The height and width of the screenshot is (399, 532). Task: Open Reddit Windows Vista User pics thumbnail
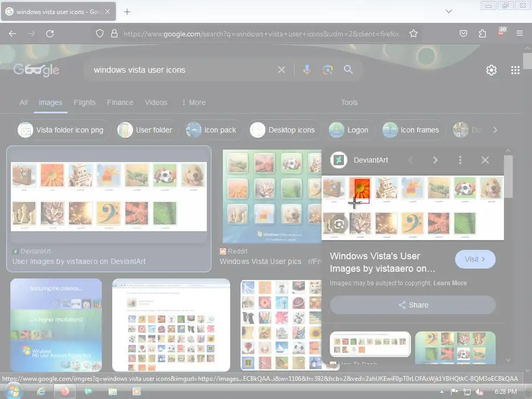point(272,196)
